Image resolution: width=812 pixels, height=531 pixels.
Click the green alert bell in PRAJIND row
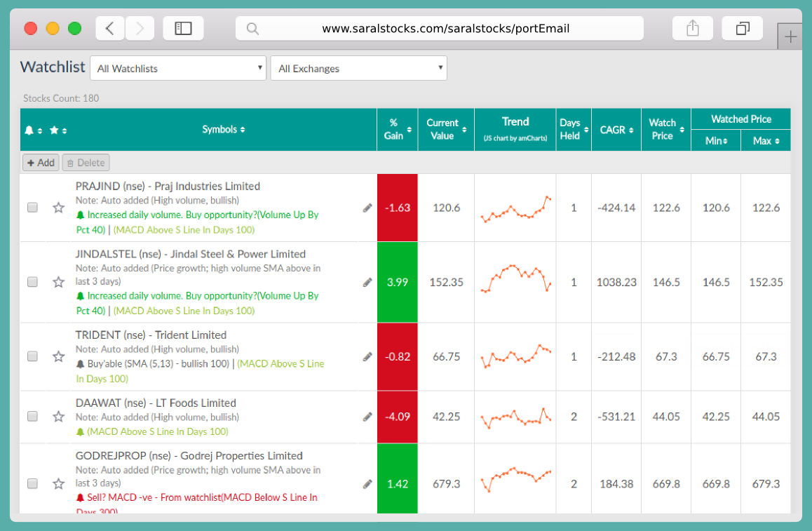[x=80, y=215]
